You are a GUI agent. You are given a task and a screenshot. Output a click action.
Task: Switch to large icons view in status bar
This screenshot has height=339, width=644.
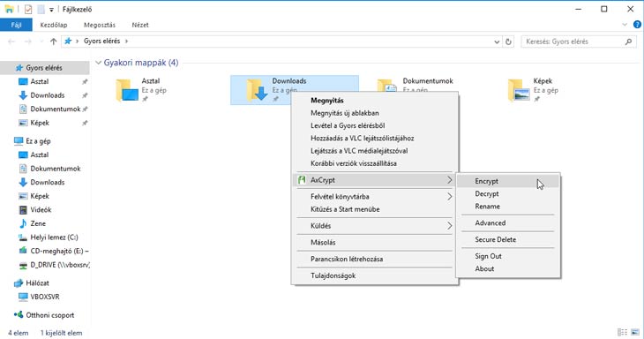coord(635,332)
